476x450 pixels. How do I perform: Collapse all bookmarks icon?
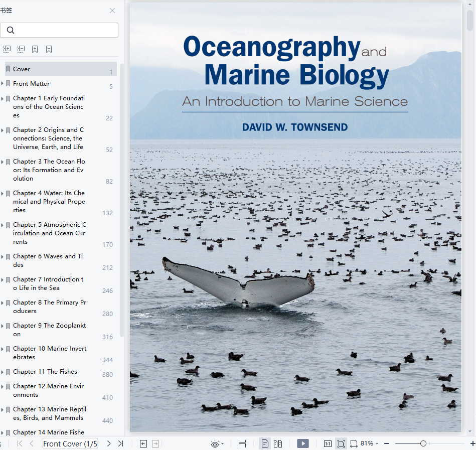click(x=21, y=49)
